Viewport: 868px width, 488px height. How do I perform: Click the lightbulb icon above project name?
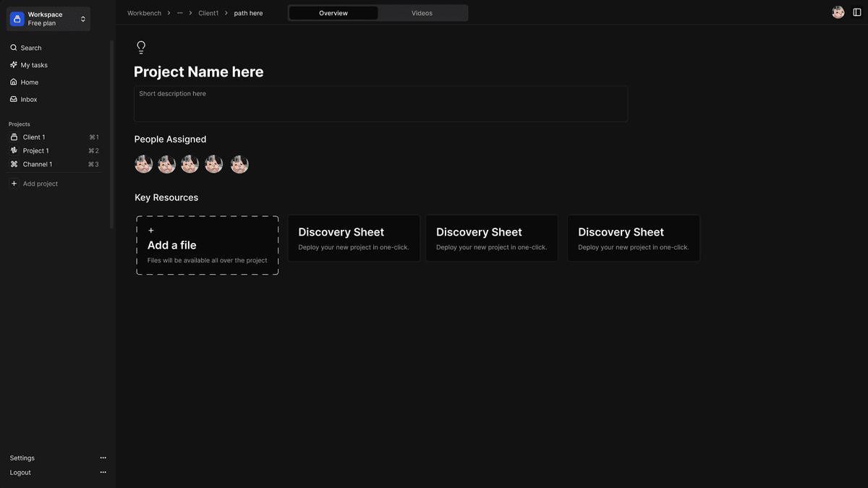click(x=141, y=48)
